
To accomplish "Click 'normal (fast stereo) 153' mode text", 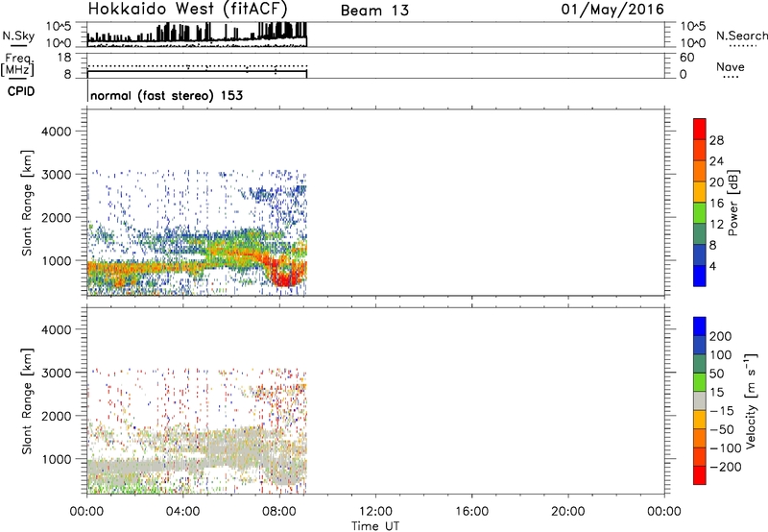I will pos(166,95).
